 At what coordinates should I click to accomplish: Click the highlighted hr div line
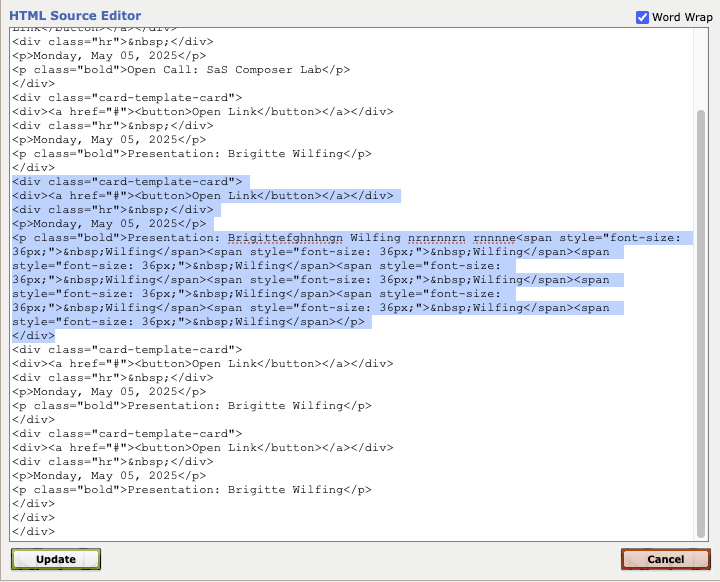click(x=115, y=210)
